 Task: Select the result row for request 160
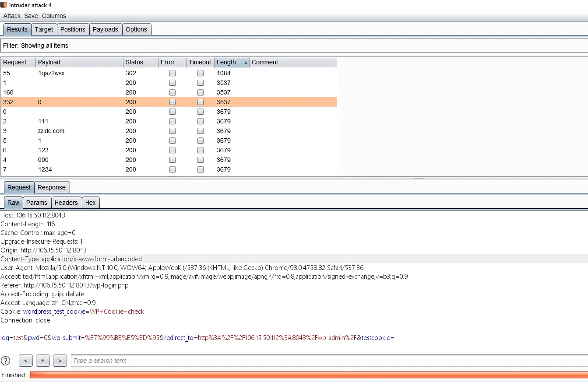click(169, 93)
